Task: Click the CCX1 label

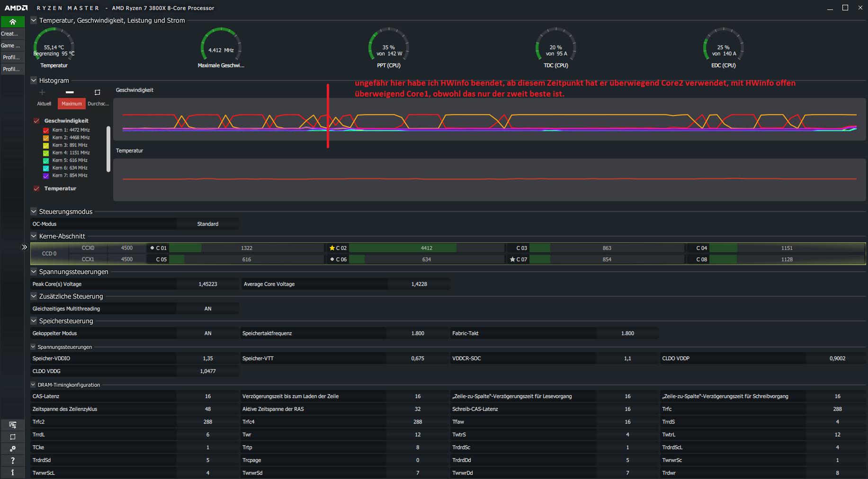Action: [88, 259]
